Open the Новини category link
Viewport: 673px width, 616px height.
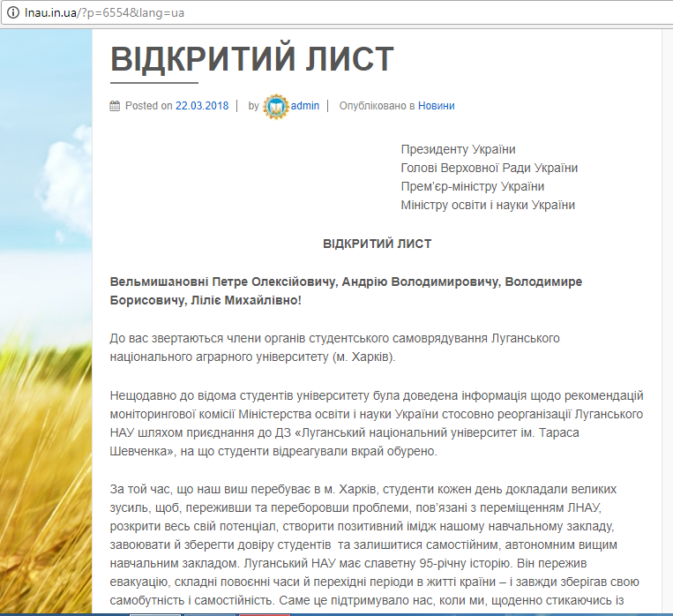click(436, 106)
